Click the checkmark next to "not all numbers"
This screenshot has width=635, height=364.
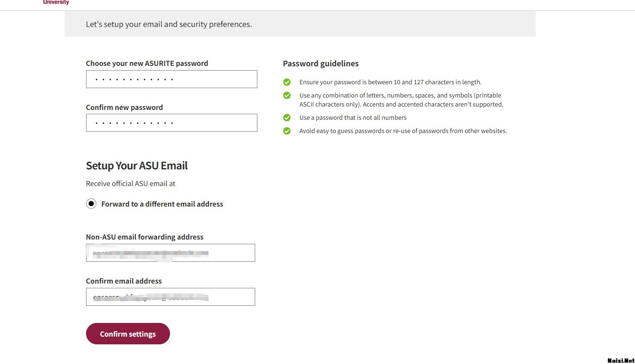[287, 118]
